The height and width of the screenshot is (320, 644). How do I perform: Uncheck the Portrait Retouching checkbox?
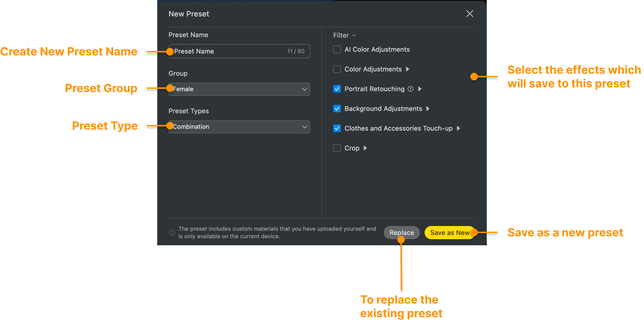tap(337, 89)
